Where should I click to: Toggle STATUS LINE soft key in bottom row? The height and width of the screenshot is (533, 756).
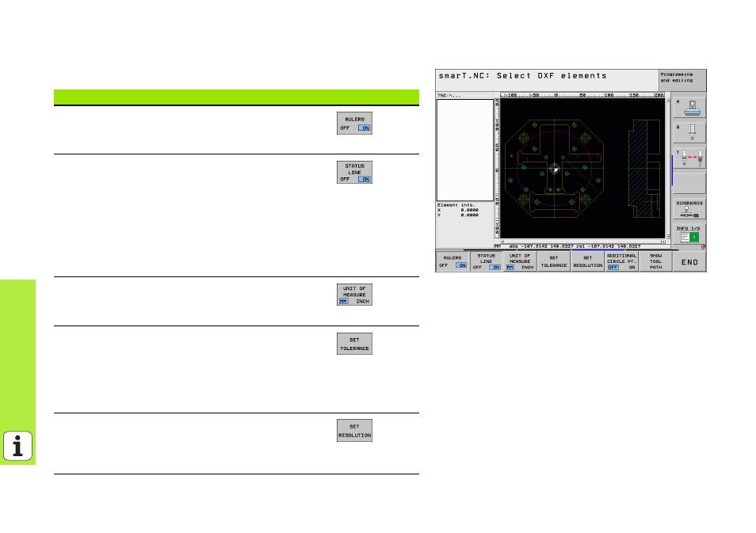coord(487,261)
